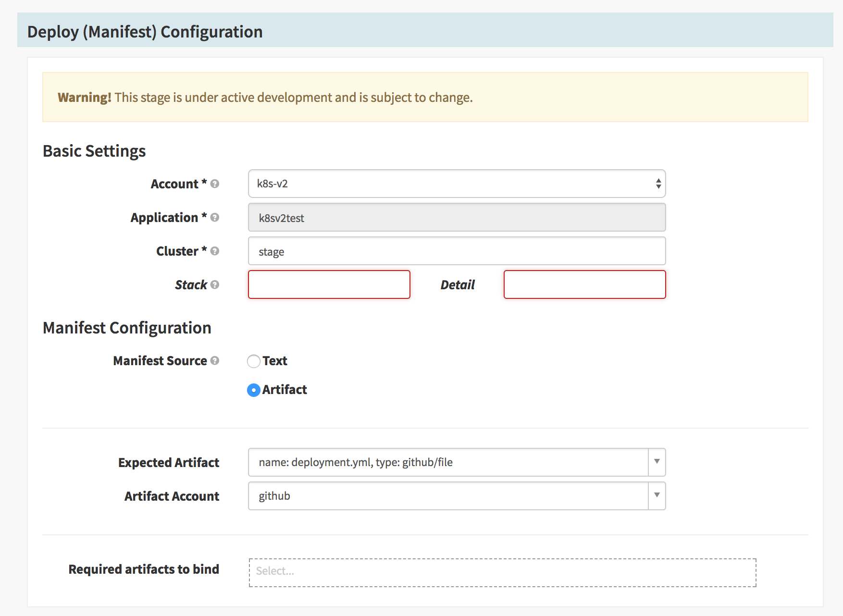Click the deployment.yml expected artifact value
843x616 pixels.
[x=356, y=462]
